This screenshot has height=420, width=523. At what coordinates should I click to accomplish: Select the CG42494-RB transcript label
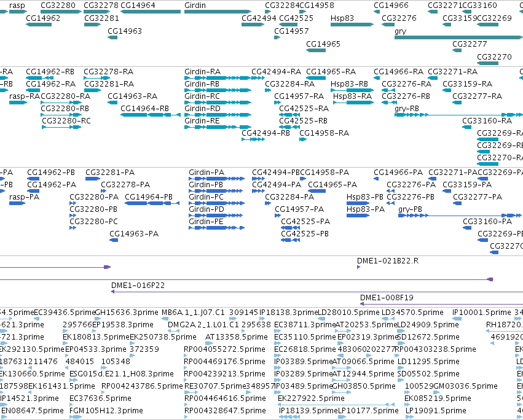pyautogui.click(x=266, y=133)
